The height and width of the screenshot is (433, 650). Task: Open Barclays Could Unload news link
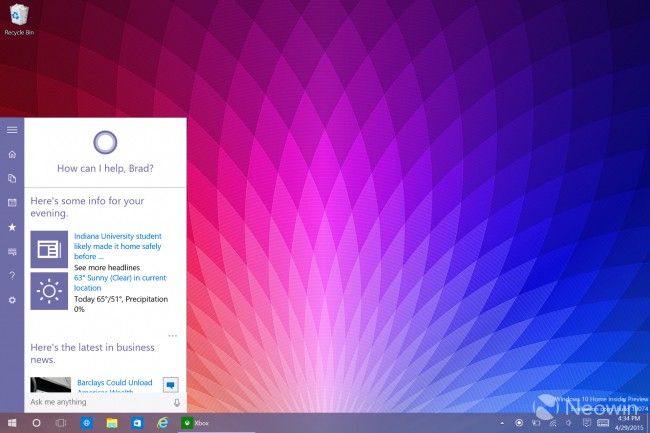114,382
